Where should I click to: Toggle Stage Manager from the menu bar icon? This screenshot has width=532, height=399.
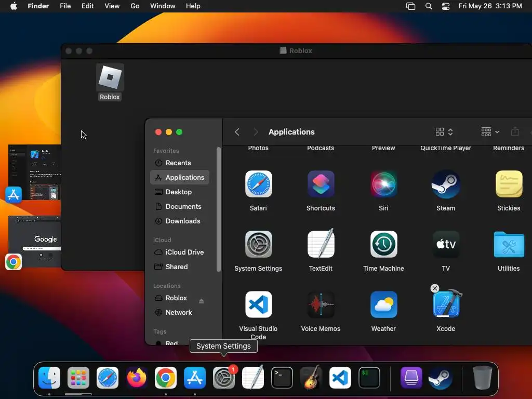(410, 6)
